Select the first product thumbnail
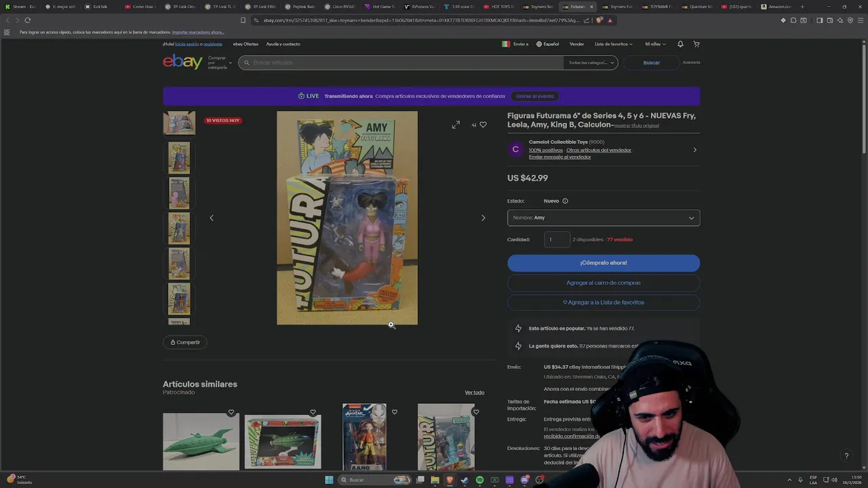 pyautogui.click(x=179, y=123)
